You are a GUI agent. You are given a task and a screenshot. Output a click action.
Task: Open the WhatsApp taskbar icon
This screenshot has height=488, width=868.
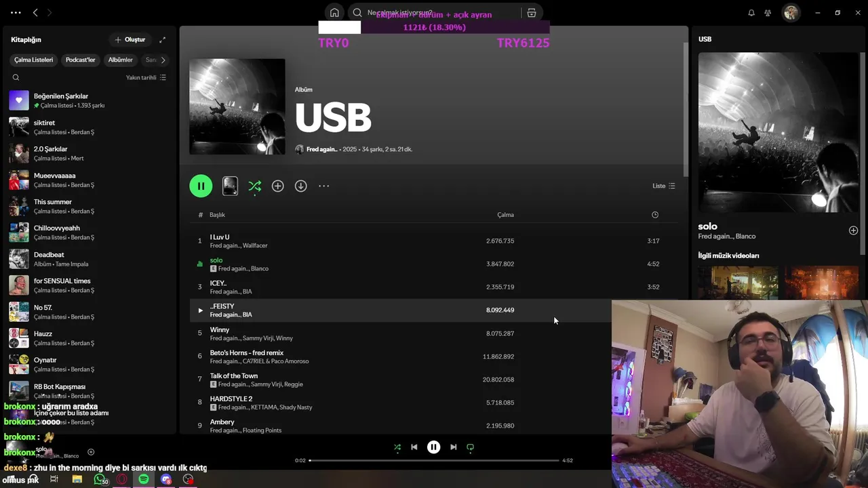tap(100, 479)
